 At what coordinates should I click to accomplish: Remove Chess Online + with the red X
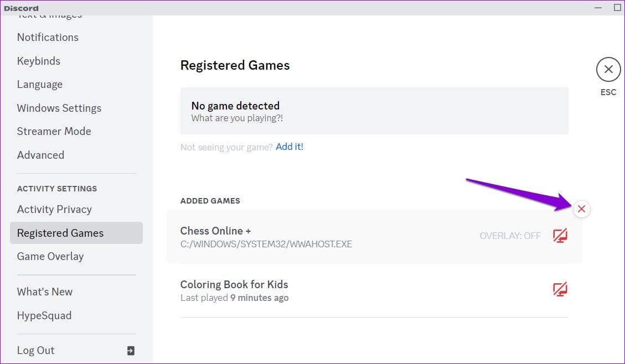[582, 209]
